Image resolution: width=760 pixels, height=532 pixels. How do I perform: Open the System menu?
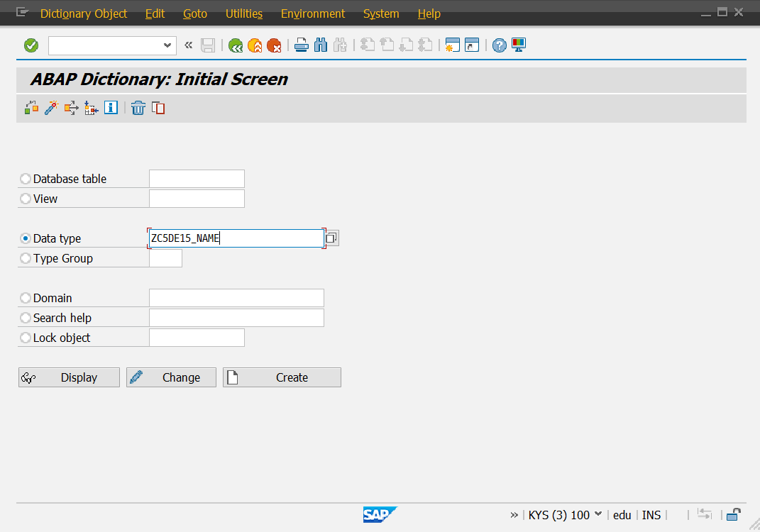pos(381,13)
